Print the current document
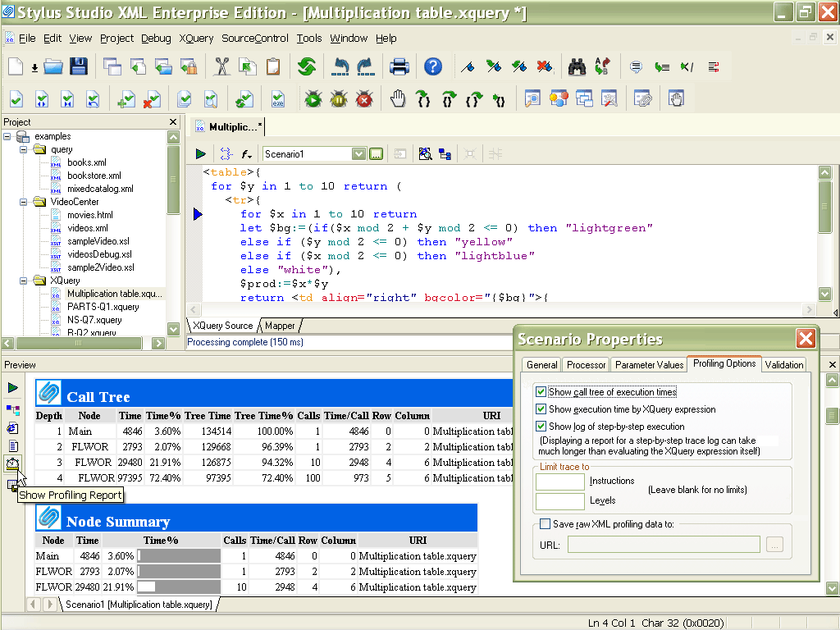Image resolution: width=840 pixels, height=630 pixels. point(399,66)
